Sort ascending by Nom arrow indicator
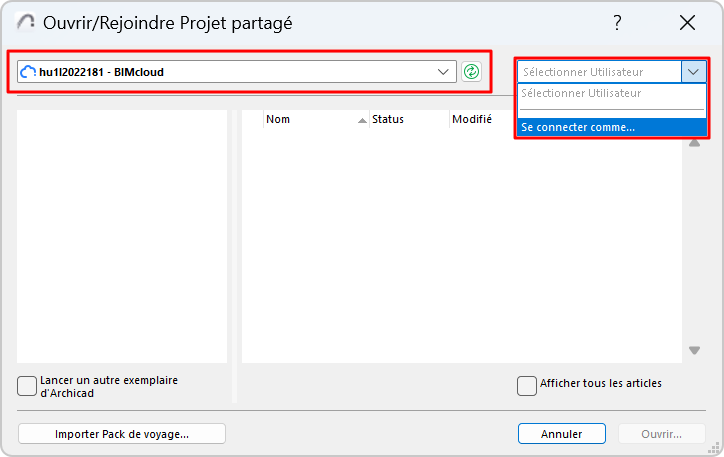Viewport: 724px width, 457px height. (x=361, y=120)
